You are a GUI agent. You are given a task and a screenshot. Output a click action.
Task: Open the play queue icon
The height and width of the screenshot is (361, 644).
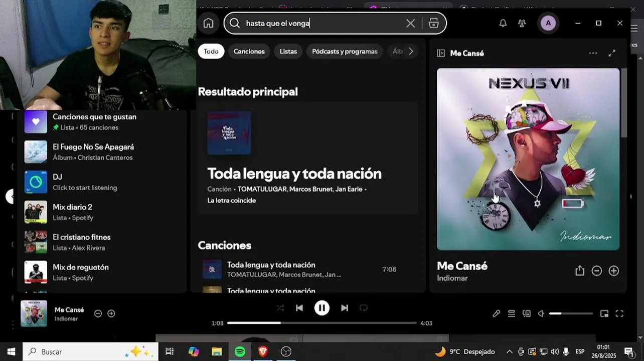coord(511,313)
